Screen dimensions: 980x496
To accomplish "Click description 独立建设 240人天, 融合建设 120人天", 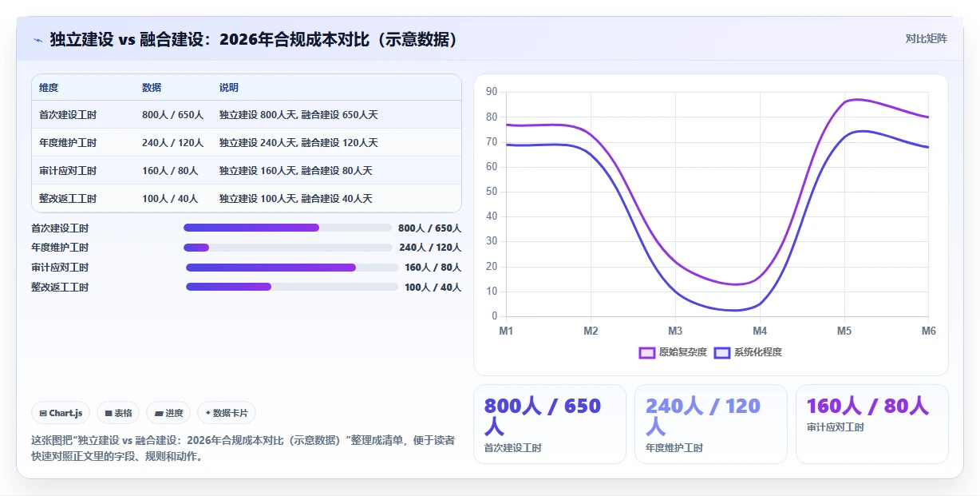I will tap(298, 143).
